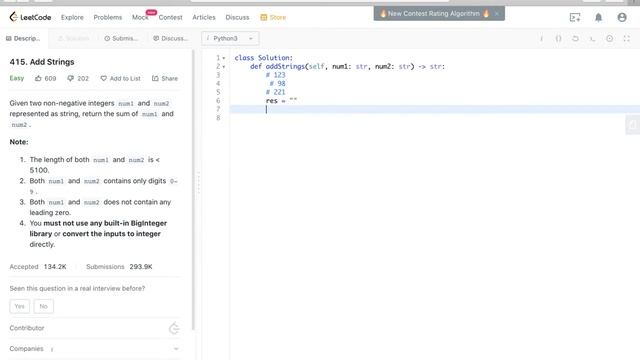This screenshot has height=360, width=640.
Task: Click Add to List
Action: [120, 78]
